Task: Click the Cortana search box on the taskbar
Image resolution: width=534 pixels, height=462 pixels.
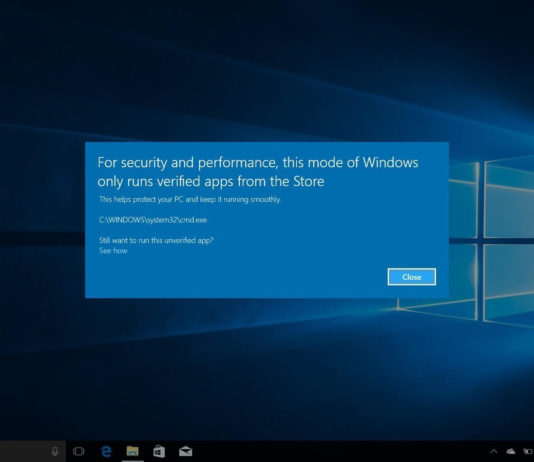Action: point(33,451)
